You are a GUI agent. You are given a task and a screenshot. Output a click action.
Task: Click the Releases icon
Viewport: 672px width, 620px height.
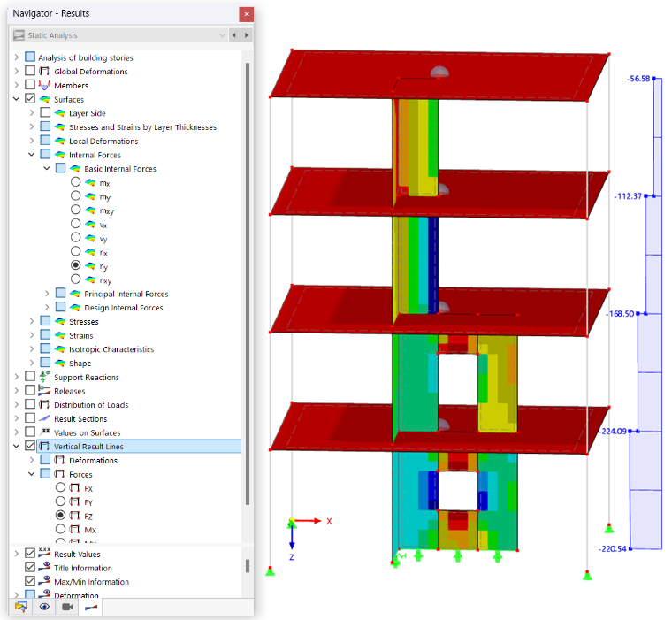click(44, 391)
